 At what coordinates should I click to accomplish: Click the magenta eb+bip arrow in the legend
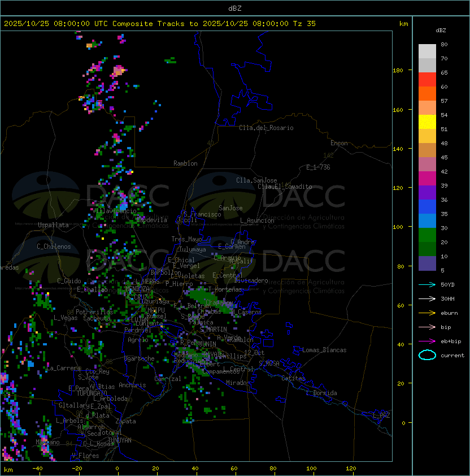[427, 341]
